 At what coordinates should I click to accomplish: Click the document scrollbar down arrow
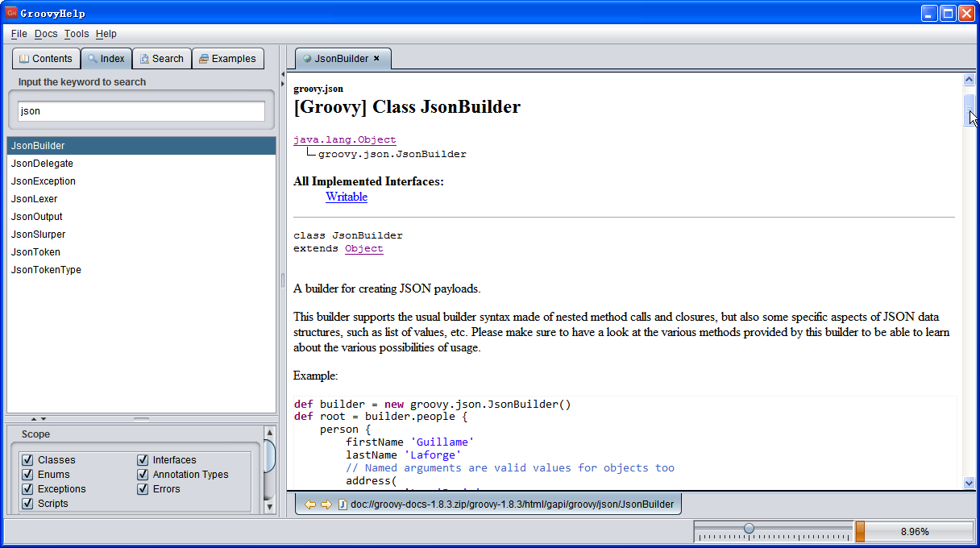click(x=970, y=483)
